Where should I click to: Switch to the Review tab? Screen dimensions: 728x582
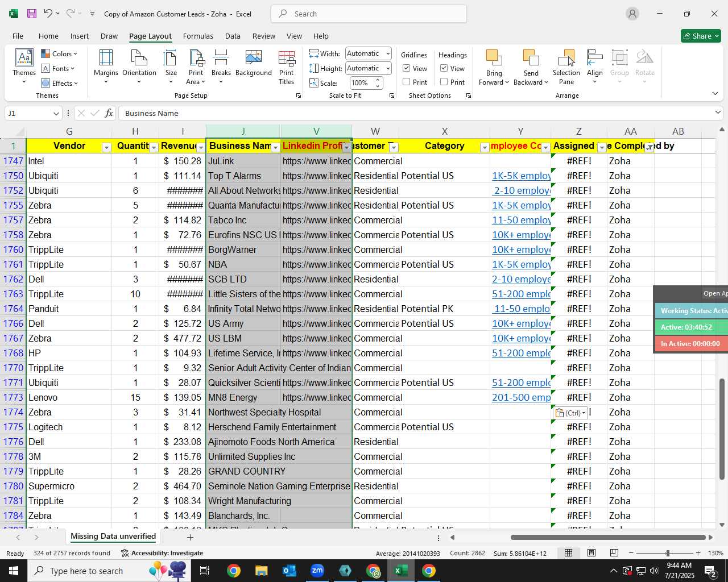(264, 36)
